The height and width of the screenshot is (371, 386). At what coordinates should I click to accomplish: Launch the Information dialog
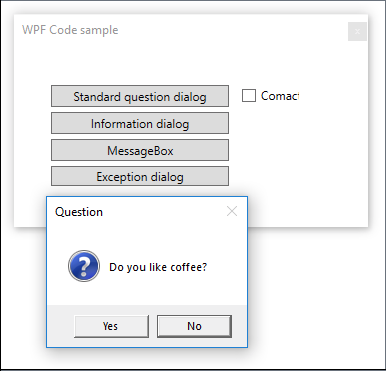point(140,123)
